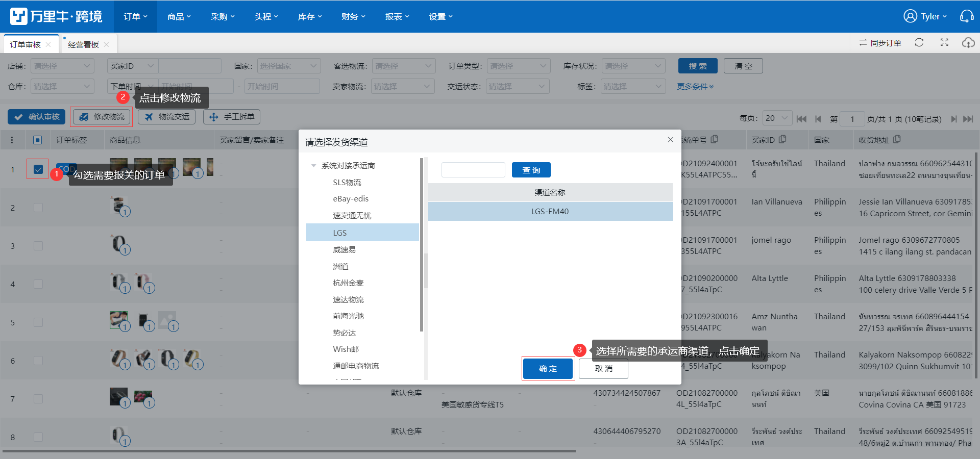Switch to the 经营看板 tab

pyautogui.click(x=83, y=44)
